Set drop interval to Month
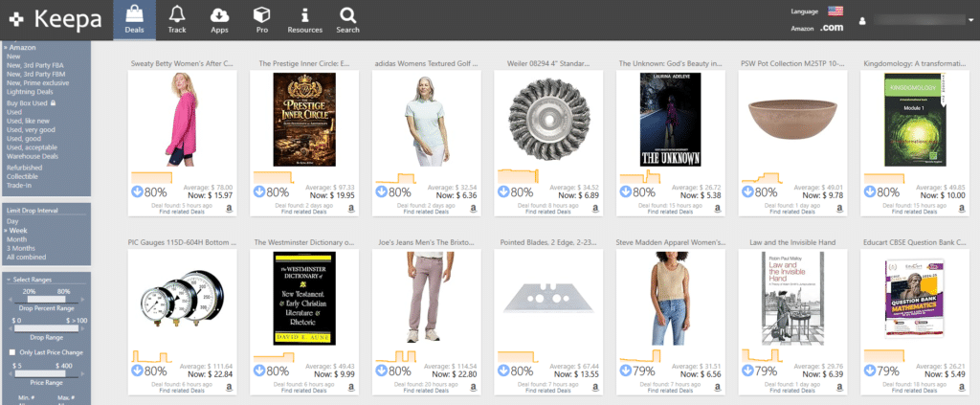The height and width of the screenshot is (405, 980). pos(17,239)
